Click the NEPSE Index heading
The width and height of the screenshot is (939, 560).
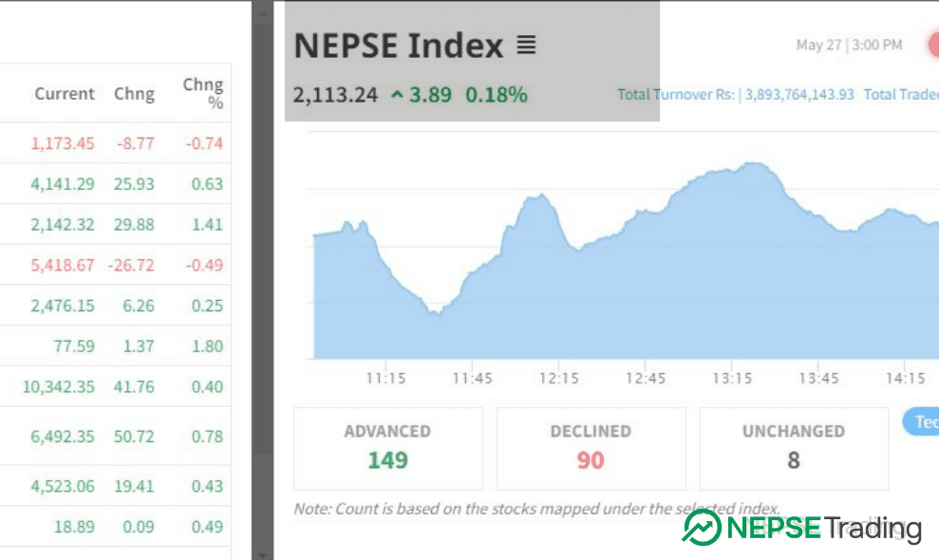coord(399,46)
